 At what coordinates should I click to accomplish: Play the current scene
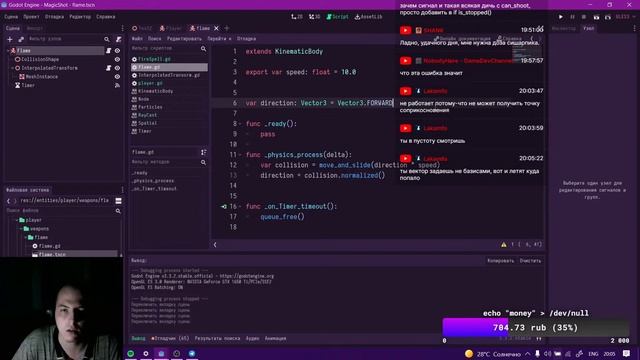point(596,17)
